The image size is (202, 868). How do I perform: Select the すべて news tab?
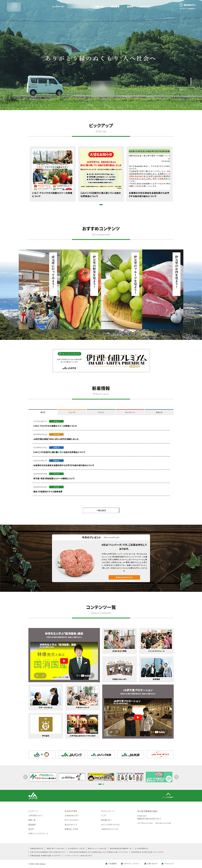[x=43, y=412]
